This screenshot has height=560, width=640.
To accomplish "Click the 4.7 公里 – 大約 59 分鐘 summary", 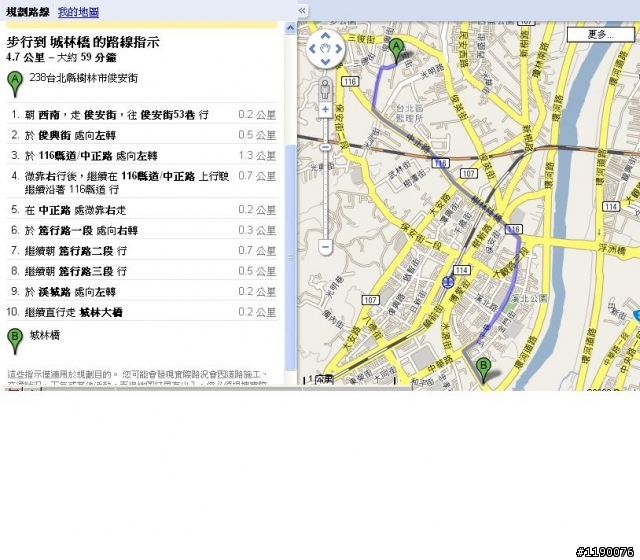I will coord(61,57).
